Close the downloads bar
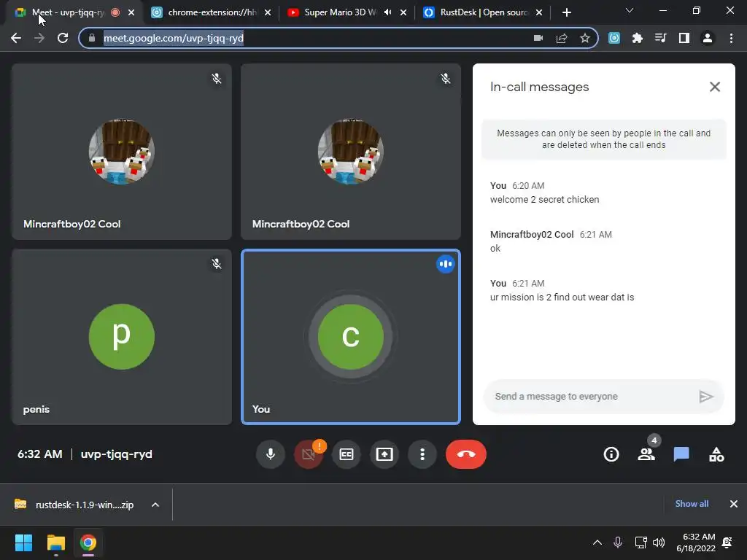Screen dimensions: 747x560 pos(734,504)
